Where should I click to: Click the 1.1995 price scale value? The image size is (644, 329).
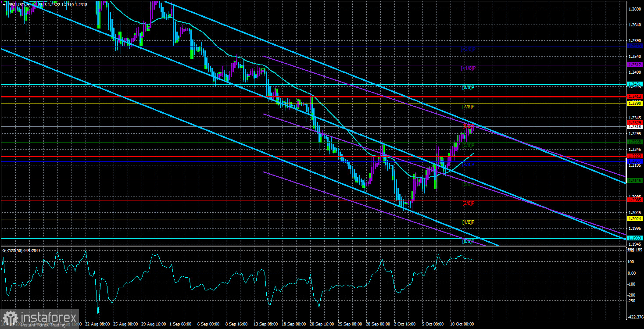tap(635, 229)
